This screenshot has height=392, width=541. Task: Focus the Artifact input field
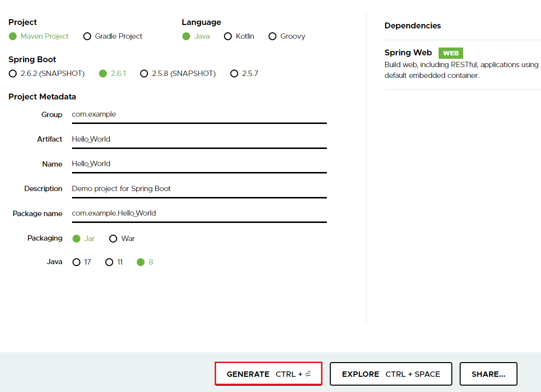pos(199,140)
